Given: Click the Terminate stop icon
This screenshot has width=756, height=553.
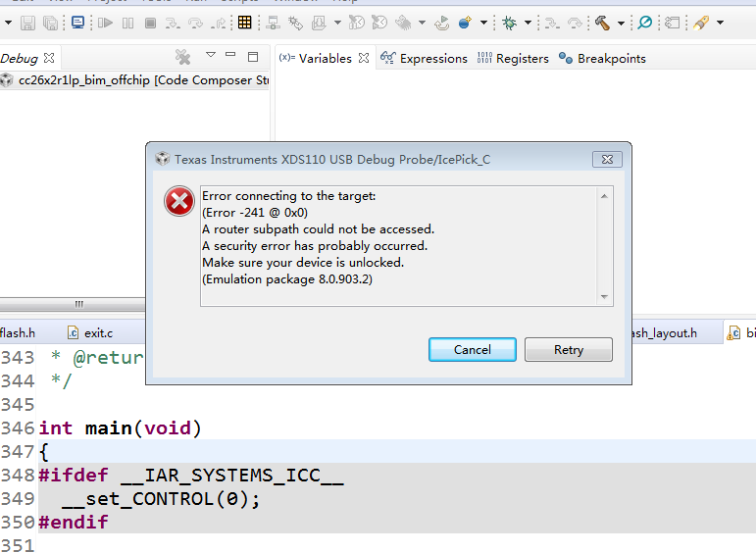Looking at the screenshot, I should (x=150, y=23).
